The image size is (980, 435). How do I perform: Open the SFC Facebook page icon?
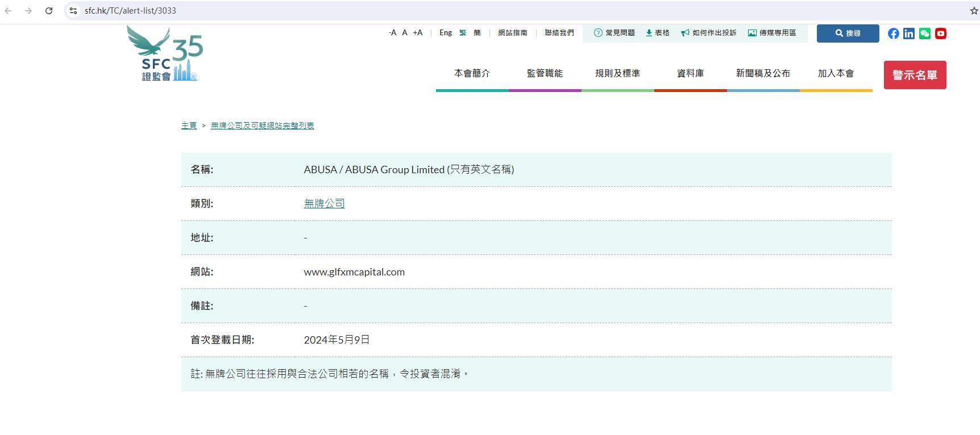(894, 34)
